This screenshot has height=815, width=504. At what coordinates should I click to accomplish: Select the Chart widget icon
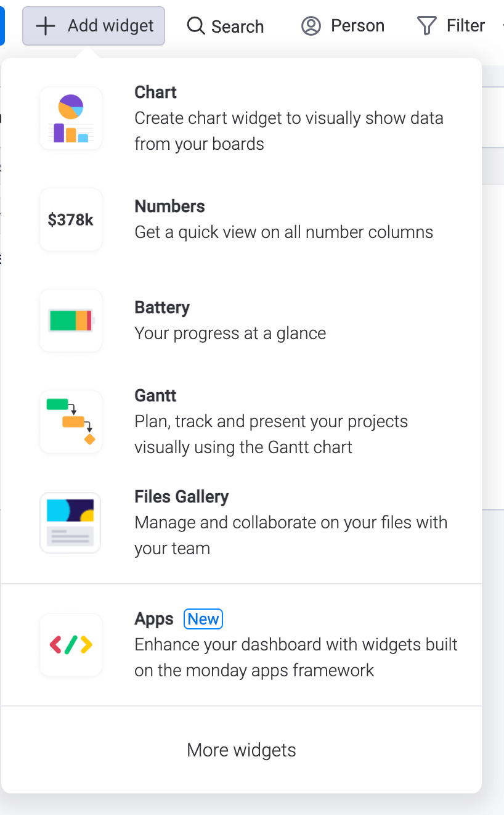pyautogui.click(x=70, y=118)
